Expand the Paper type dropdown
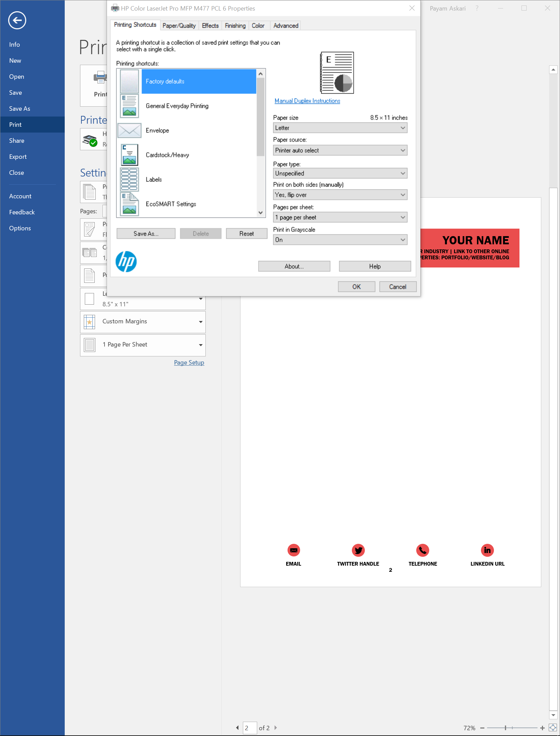Viewport: 560px width, 736px height. coord(340,173)
